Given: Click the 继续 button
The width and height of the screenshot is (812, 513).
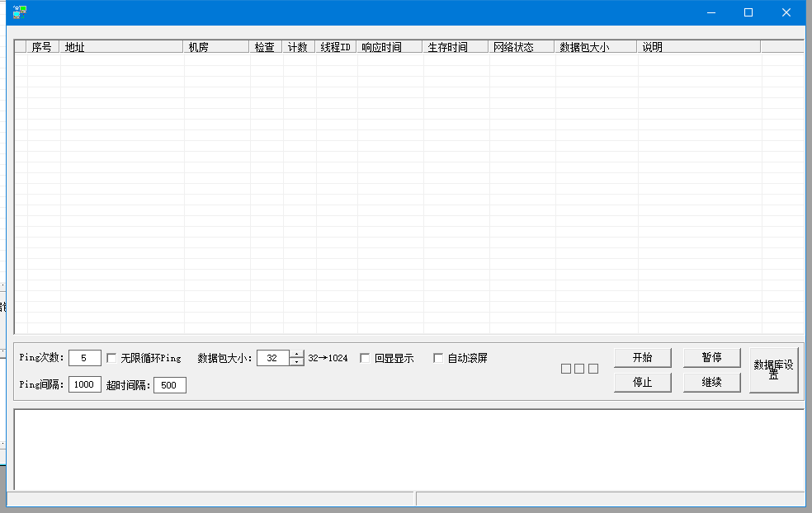Looking at the screenshot, I should [711, 382].
